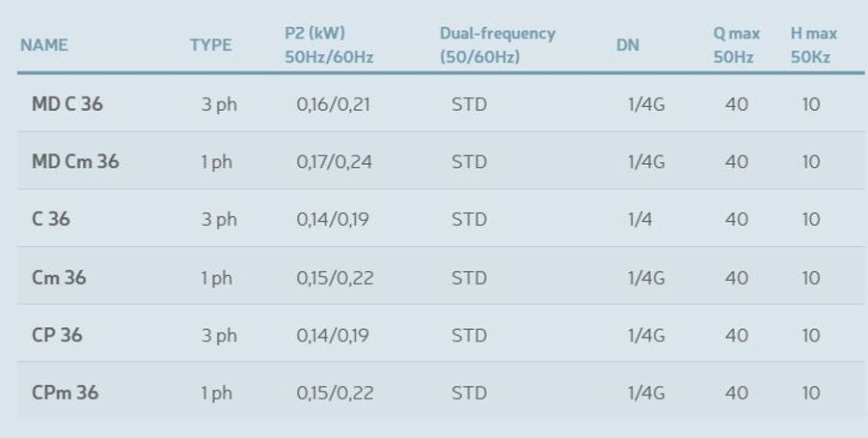The image size is (868, 438).
Task: Click the 1 ph type in CPm 36 row
Action: pos(216,394)
